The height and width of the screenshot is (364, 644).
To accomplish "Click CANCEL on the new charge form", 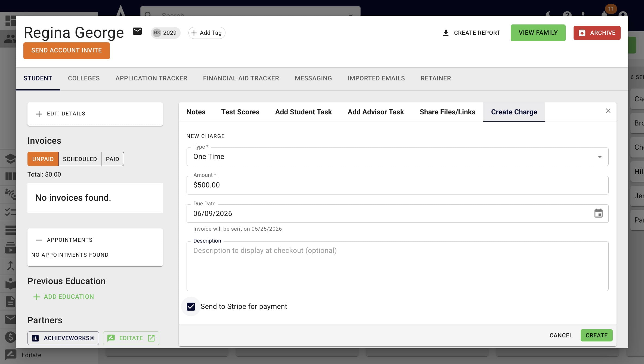I will [561, 335].
